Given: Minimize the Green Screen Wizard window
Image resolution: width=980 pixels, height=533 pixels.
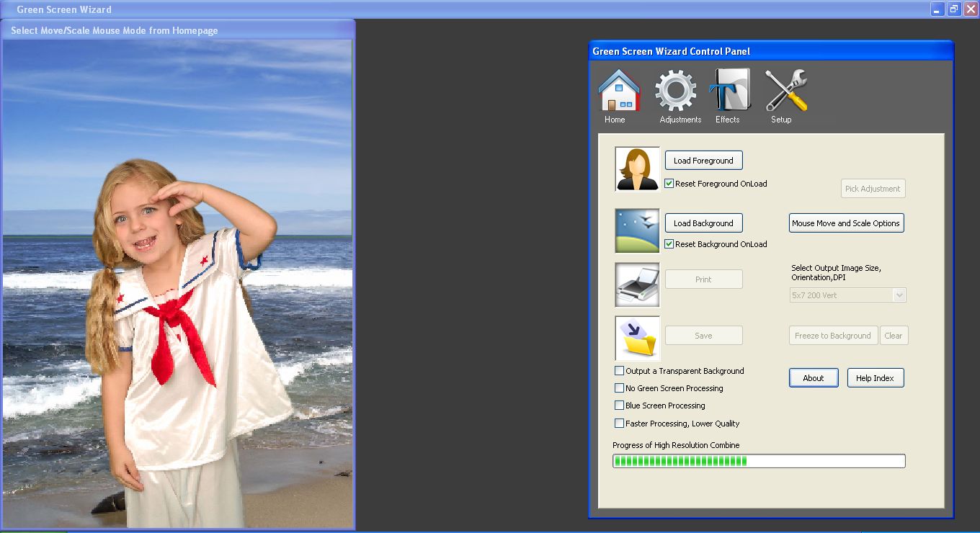Looking at the screenshot, I should (937, 9).
